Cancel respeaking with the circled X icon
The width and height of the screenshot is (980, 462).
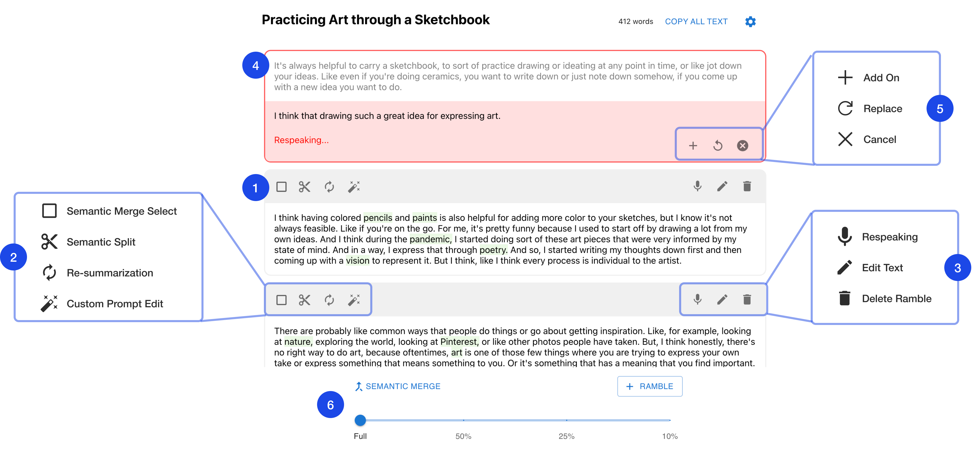click(742, 145)
